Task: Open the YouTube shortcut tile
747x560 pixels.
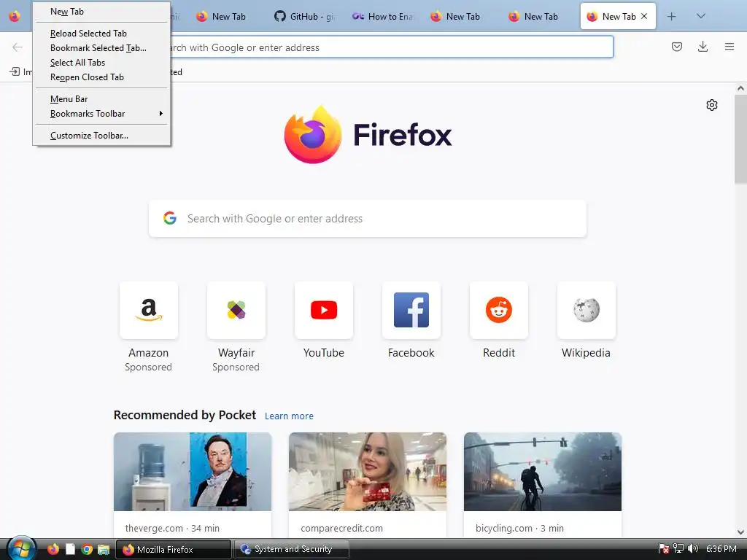Action: tap(324, 310)
